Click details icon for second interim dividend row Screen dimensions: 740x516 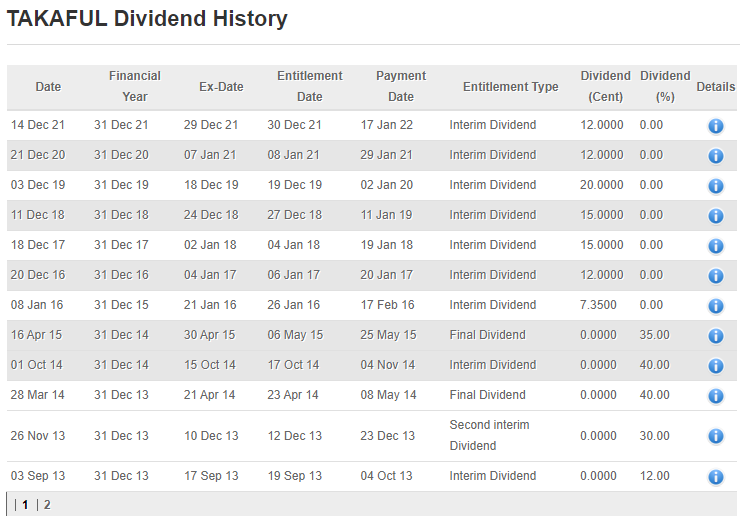pyautogui.click(x=716, y=436)
